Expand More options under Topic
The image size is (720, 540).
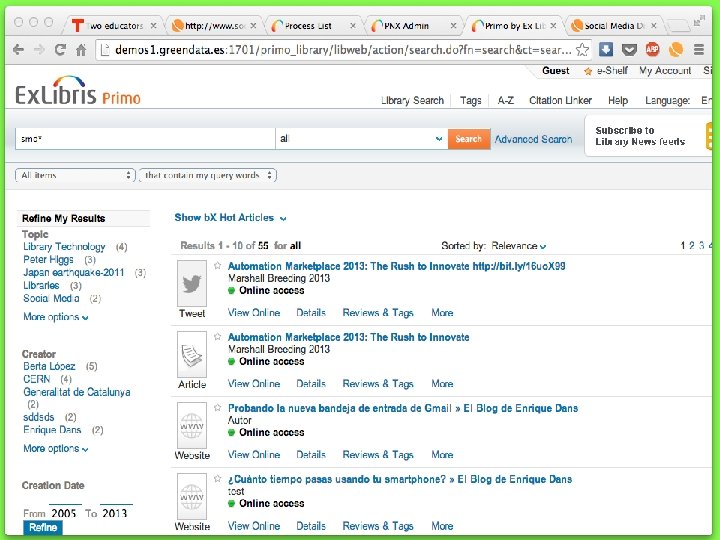(x=56, y=317)
